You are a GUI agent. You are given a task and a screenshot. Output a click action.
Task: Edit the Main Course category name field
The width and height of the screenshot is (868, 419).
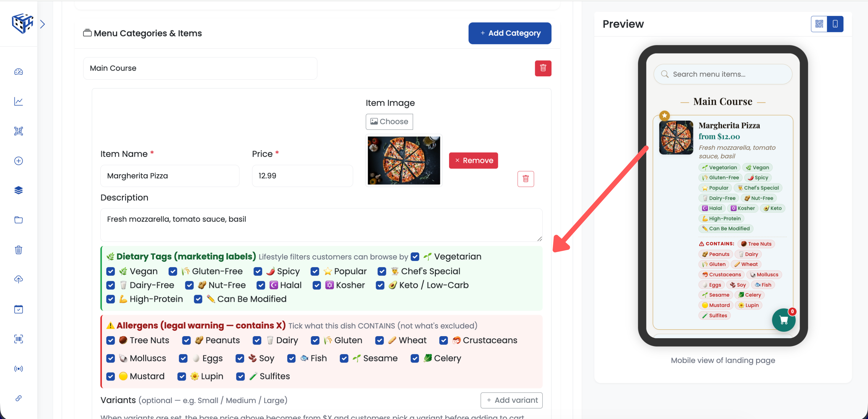tap(200, 68)
